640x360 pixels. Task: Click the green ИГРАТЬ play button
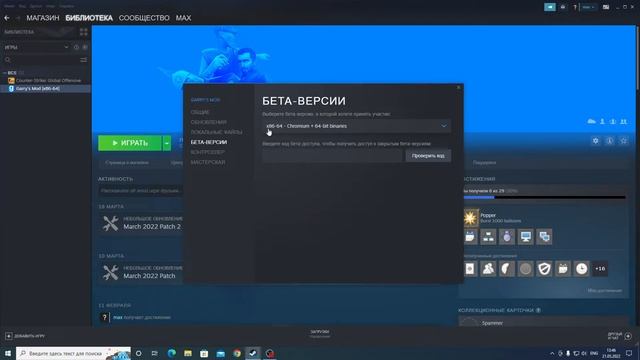(x=130, y=143)
